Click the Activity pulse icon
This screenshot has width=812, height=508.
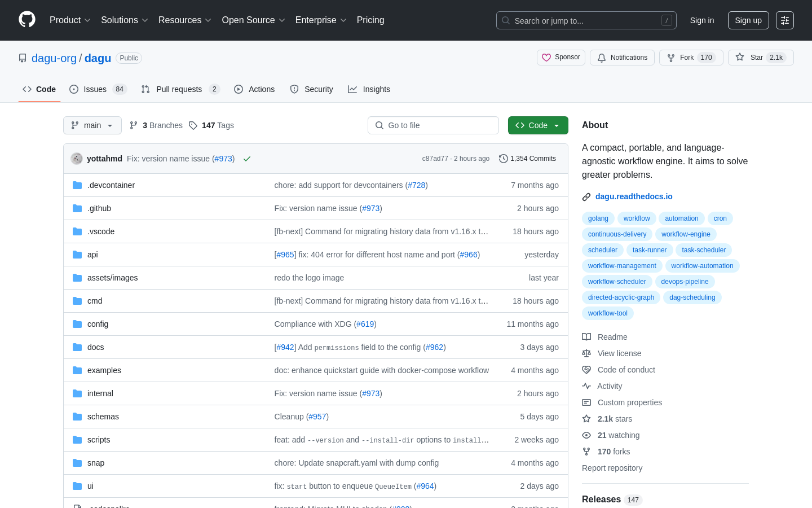point(586,386)
